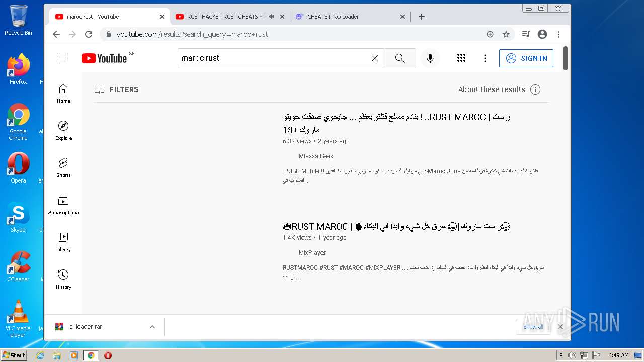644x362 pixels.
Task: Go to YouTube home via logo
Action: pyautogui.click(x=104, y=58)
